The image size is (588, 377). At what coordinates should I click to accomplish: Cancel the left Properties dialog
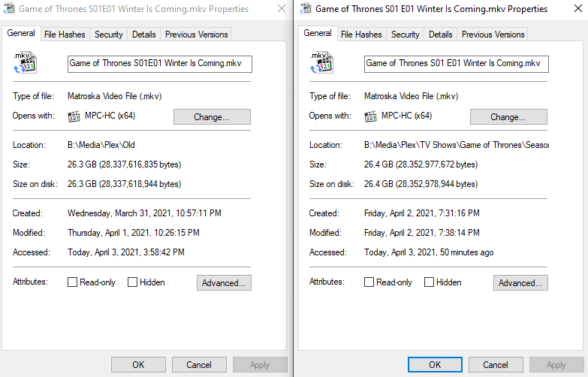pyautogui.click(x=199, y=365)
